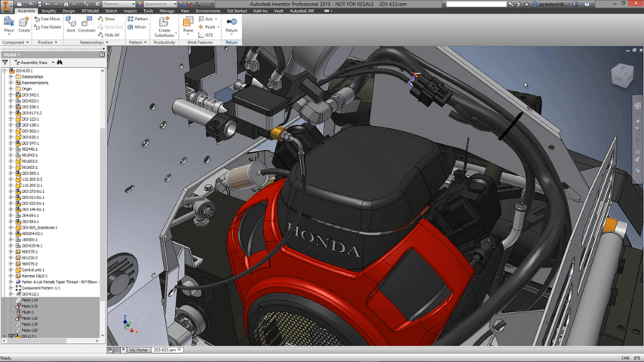The width and height of the screenshot is (644, 362).
Task: Click the Create component tool
Action: point(24,25)
